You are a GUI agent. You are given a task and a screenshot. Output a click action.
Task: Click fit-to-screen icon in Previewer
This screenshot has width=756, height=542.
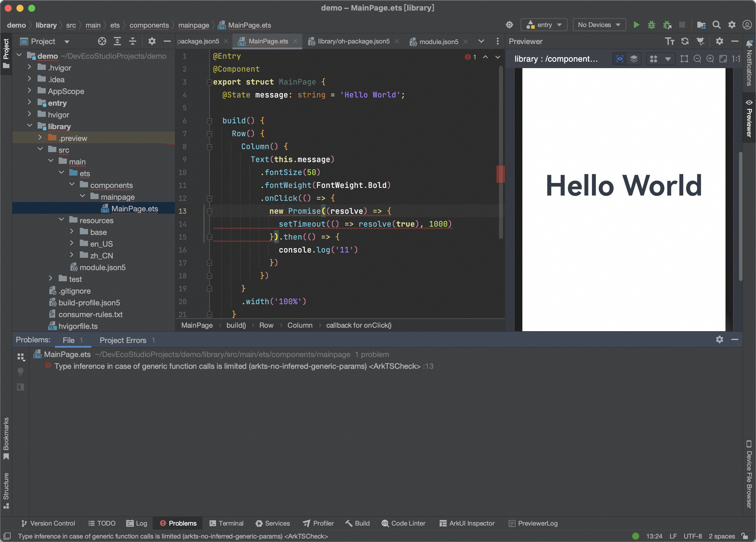pyautogui.click(x=723, y=59)
